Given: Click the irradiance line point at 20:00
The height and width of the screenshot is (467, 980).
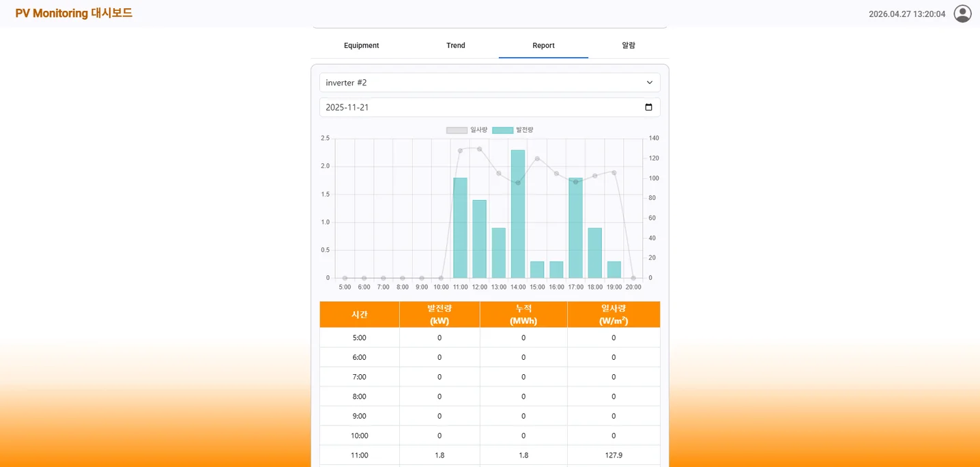Looking at the screenshot, I should tap(633, 278).
